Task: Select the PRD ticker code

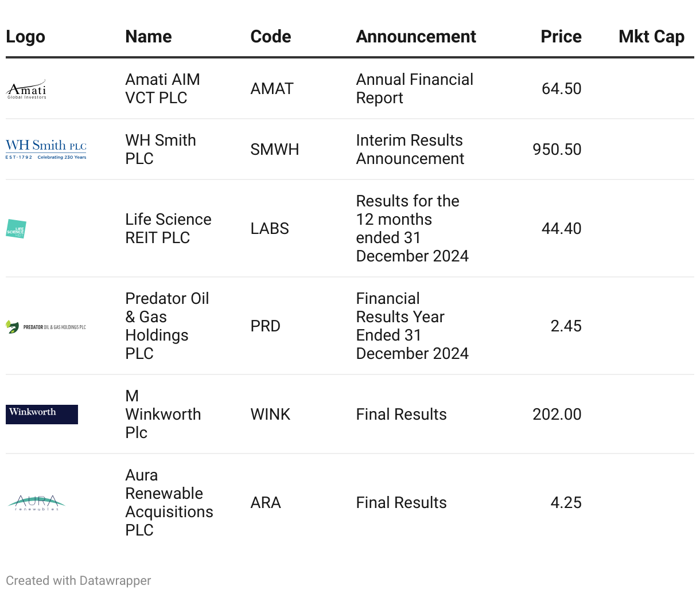Action: click(266, 326)
